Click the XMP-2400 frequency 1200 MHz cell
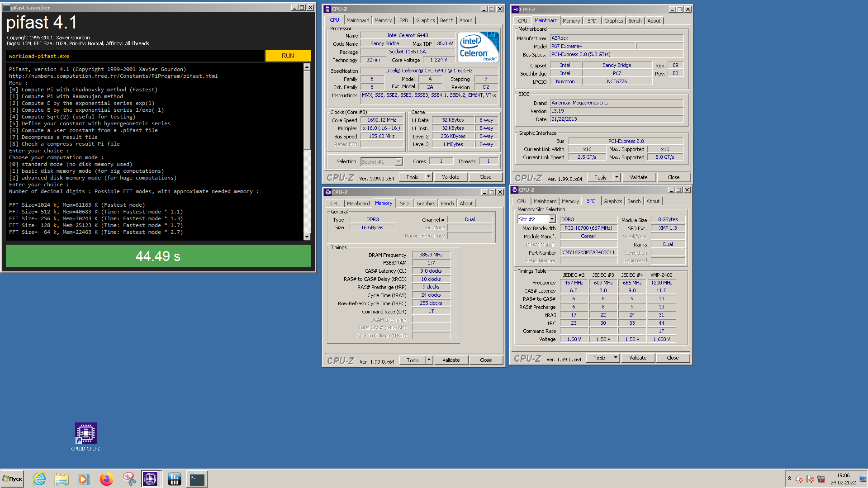Viewport: 868px width, 488px height. [661, 283]
